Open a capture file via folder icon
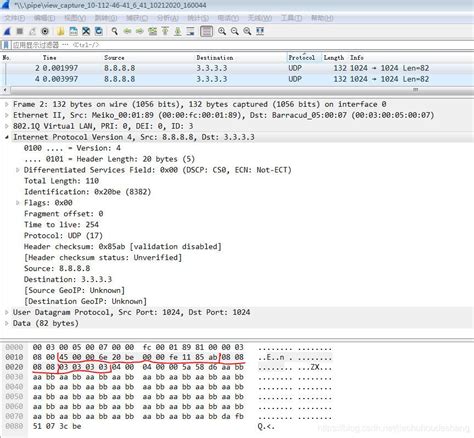Screen dimensions: 474x438 [60, 31]
